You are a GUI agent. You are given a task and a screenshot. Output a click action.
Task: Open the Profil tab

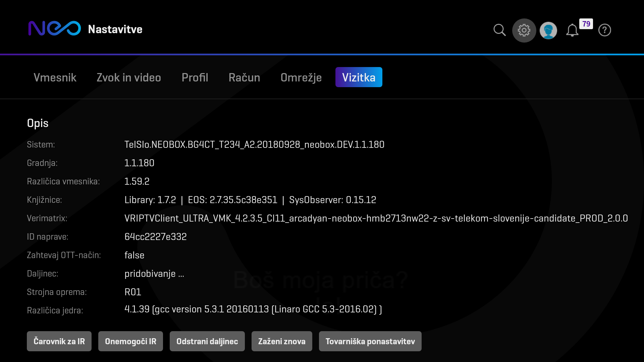195,77
